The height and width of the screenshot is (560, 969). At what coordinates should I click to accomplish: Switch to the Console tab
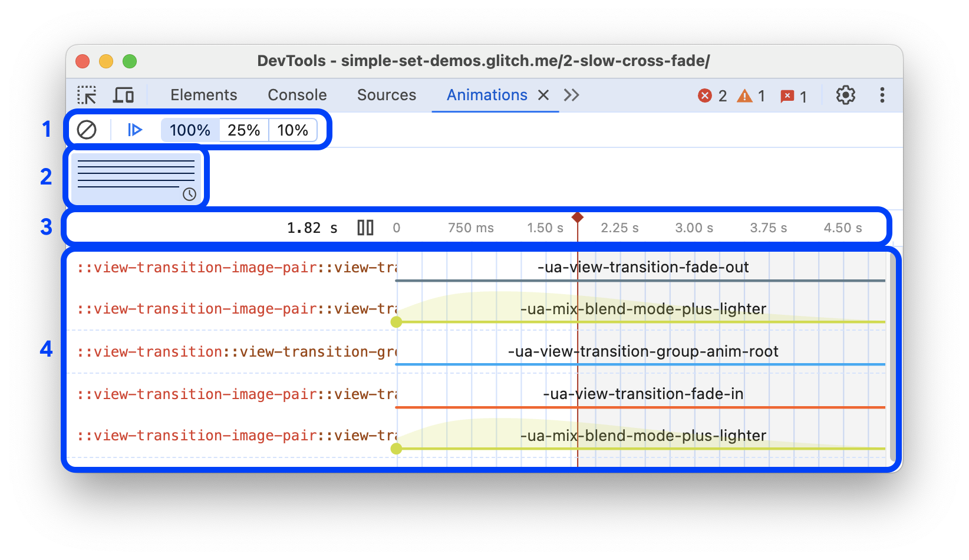click(x=297, y=95)
